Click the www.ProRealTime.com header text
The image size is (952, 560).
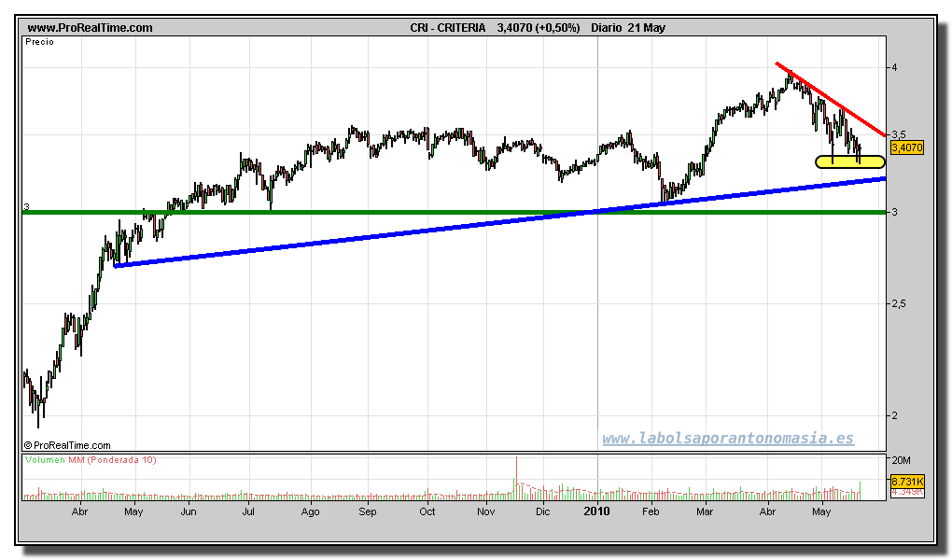click(x=90, y=28)
